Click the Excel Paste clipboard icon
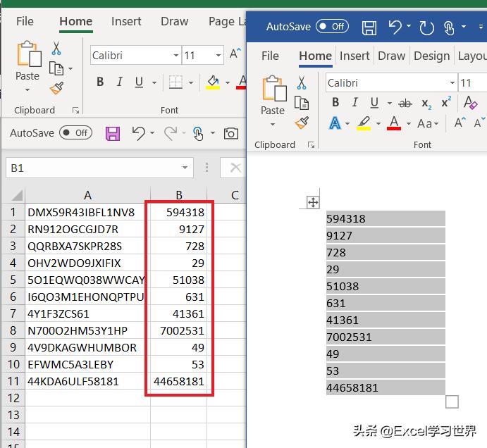This screenshot has height=448, width=487. 29,54
